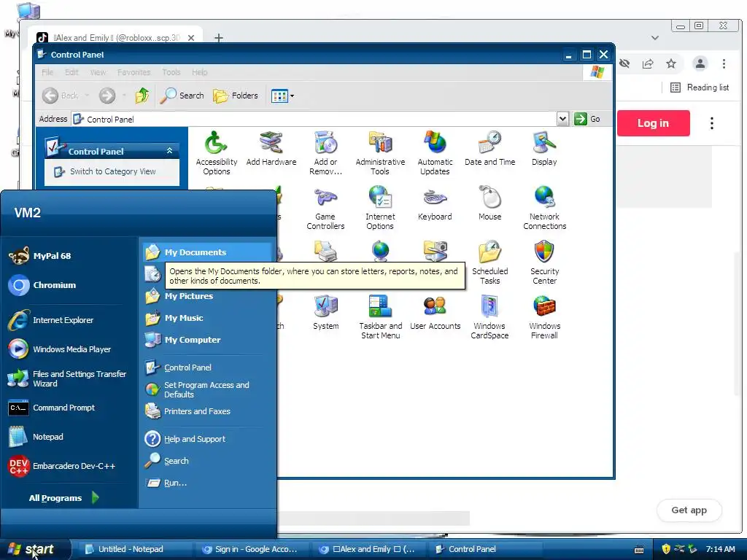Open the Views dropdown in toolbar
This screenshot has height=560, width=747.
(282, 96)
